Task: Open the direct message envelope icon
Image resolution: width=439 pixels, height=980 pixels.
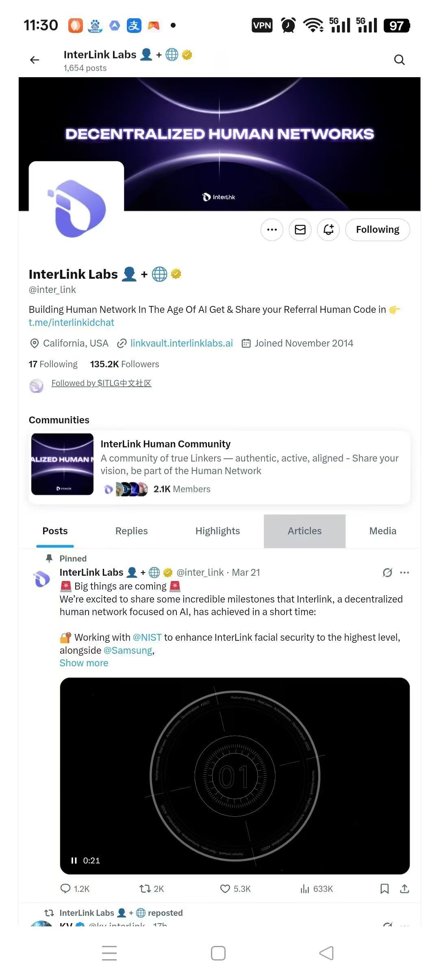Action: 300,230
